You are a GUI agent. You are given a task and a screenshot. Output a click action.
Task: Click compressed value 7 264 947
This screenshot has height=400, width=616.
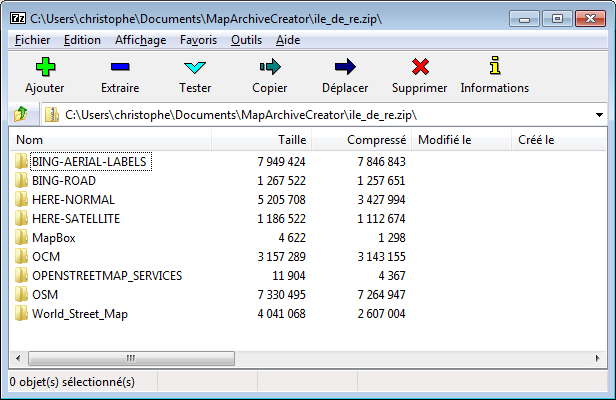click(381, 295)
